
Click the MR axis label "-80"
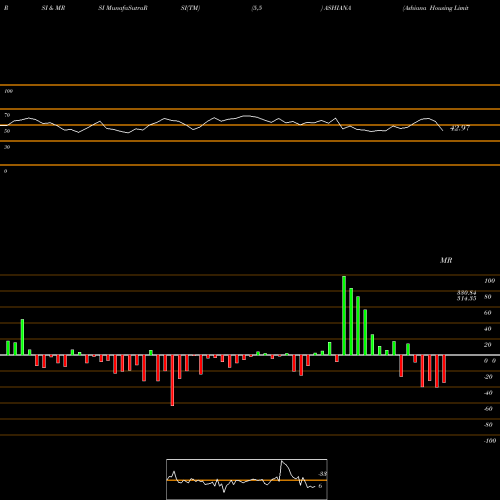488,425
